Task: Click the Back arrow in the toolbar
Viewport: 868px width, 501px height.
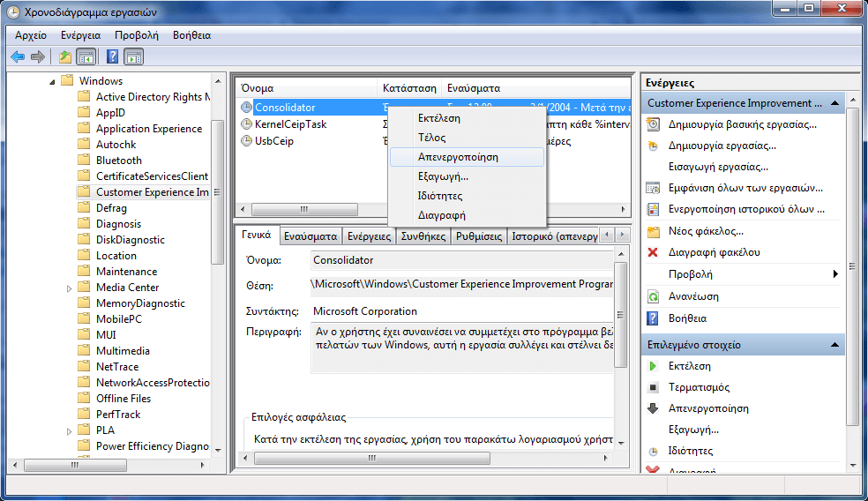Action: point(18,57)
